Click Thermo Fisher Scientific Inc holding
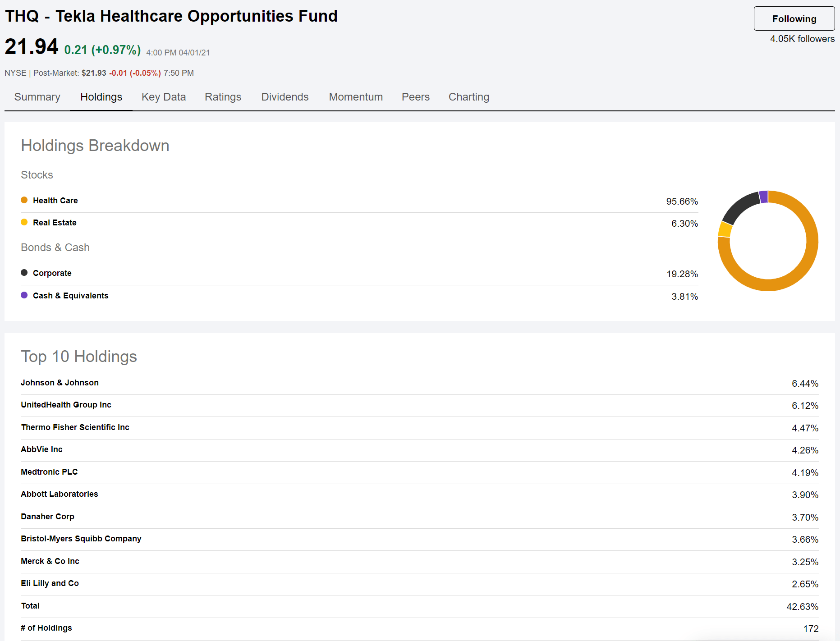The image size is (840, 641). [x=75, y=427]
